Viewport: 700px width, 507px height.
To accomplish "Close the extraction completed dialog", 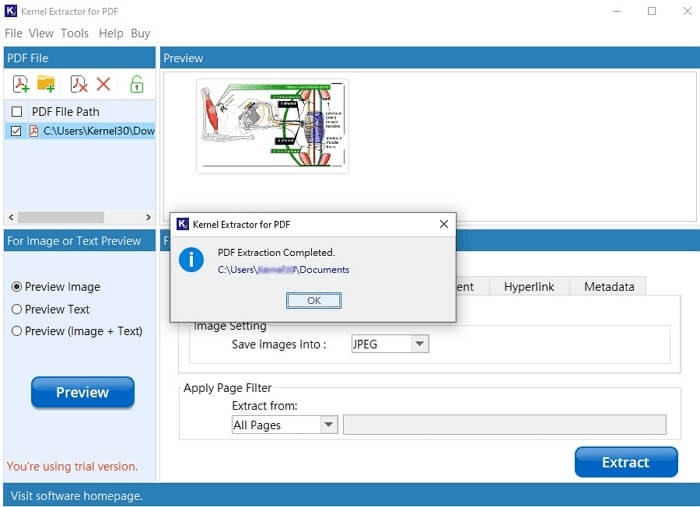I will 444,224.
